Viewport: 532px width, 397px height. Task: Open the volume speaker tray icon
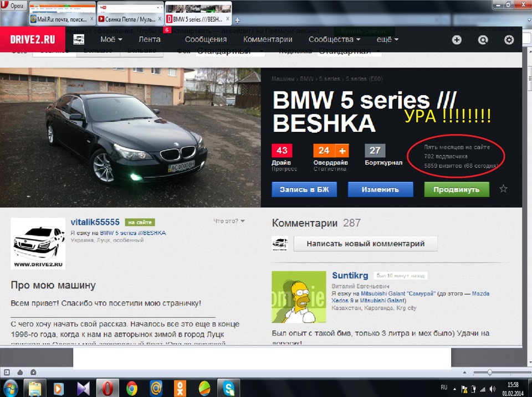pyautogui.click(x=492, y=389)
